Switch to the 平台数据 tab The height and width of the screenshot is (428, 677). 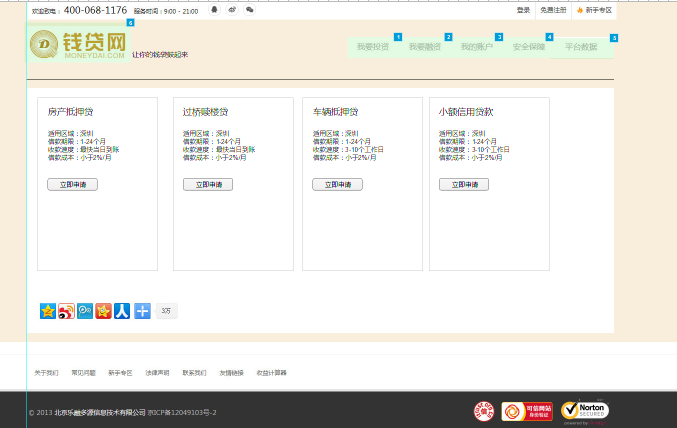pos(581,47)
